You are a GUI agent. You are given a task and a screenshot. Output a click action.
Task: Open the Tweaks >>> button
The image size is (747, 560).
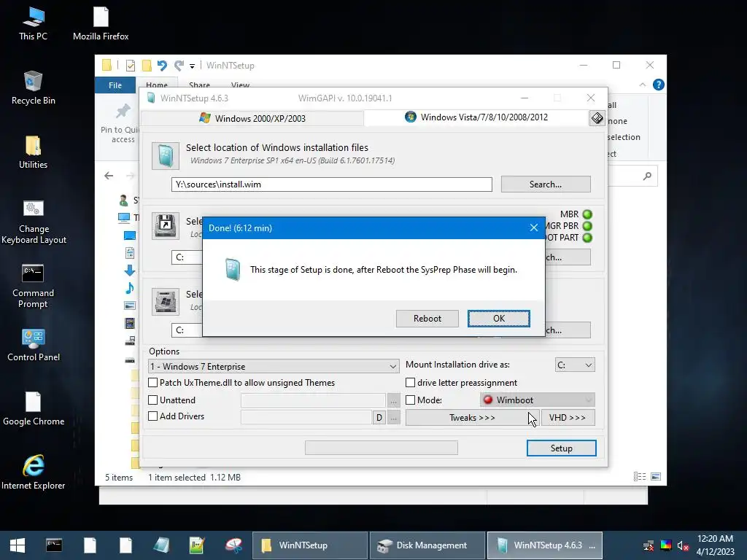tap(472, 418)
